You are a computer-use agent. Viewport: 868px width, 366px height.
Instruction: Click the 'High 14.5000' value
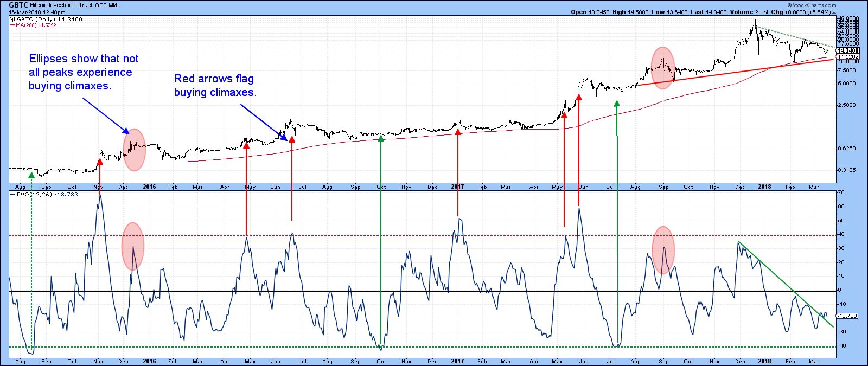630,12
